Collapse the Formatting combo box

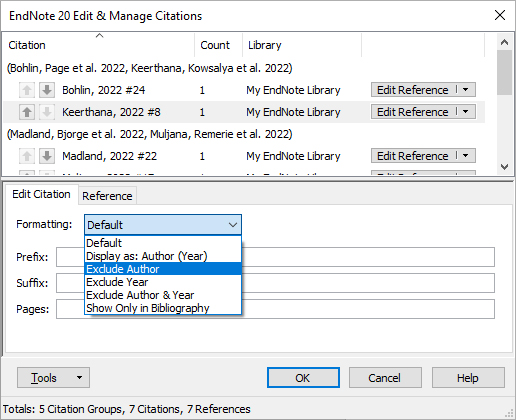click(x=233, y=225)
